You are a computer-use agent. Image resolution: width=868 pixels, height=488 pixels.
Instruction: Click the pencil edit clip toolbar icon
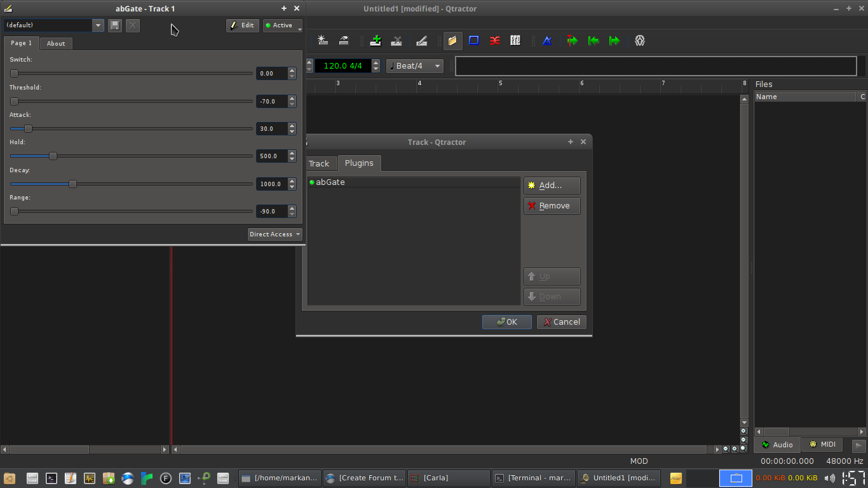(422, 41)
